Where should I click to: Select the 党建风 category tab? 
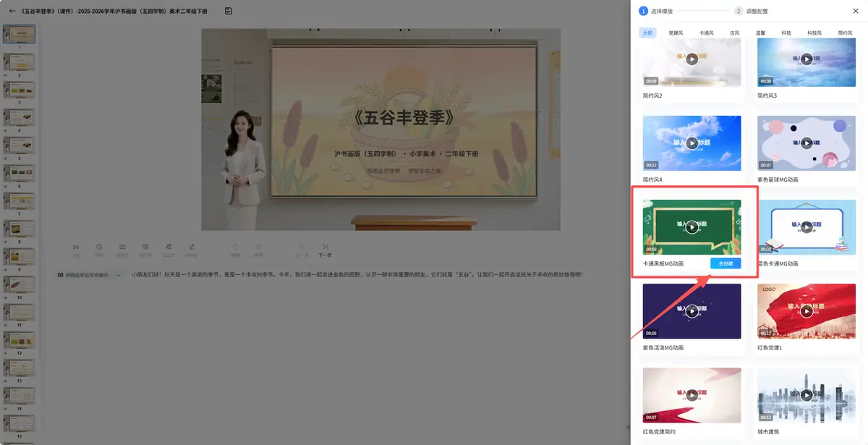coord(676,33)
